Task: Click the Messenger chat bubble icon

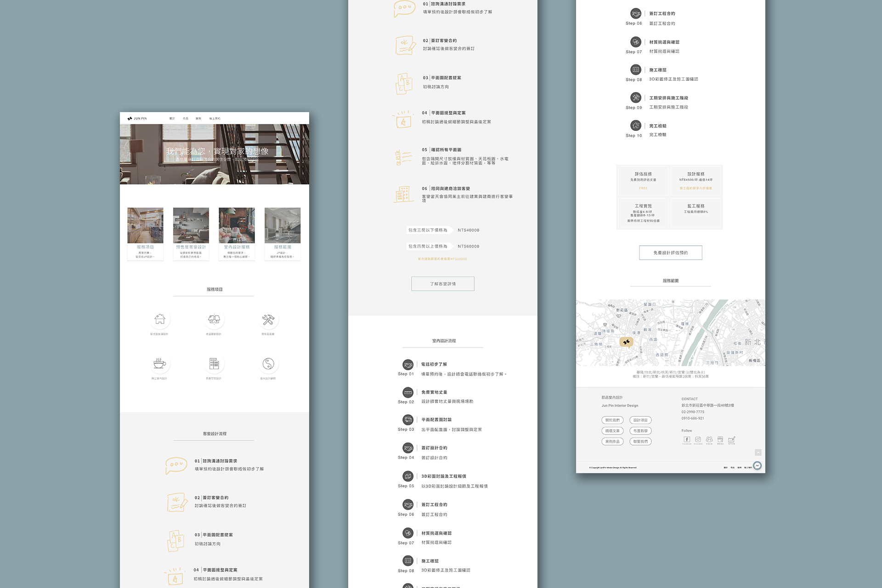Action: [757, 465]
